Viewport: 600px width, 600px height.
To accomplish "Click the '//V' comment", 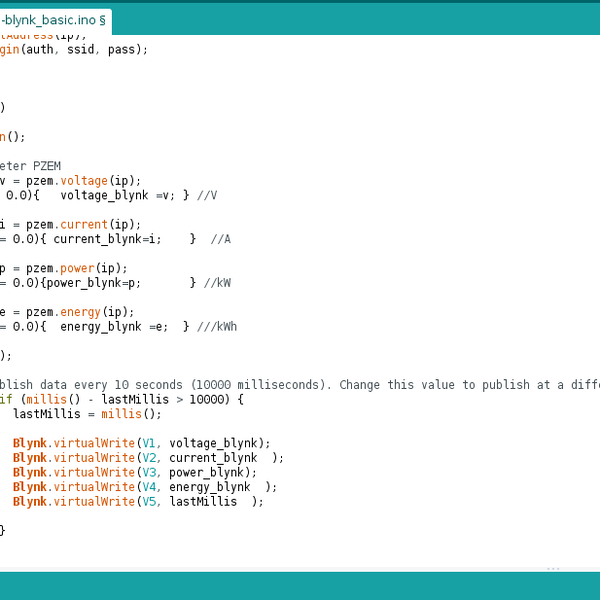I will tap(207, 195).
